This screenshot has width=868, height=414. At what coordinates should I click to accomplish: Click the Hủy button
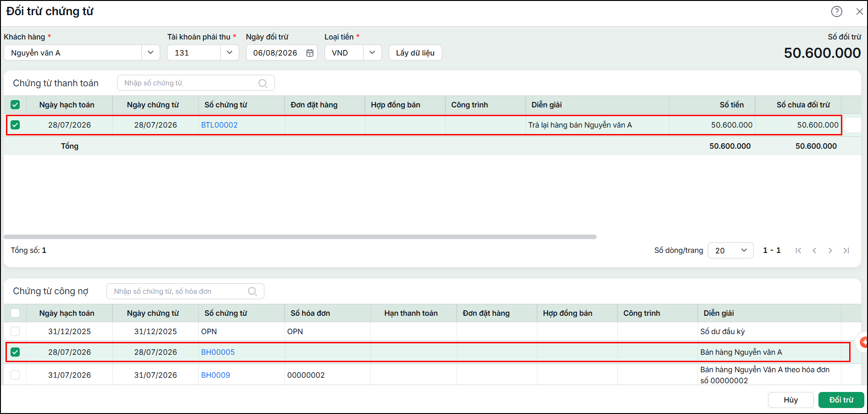coord(790,400)
